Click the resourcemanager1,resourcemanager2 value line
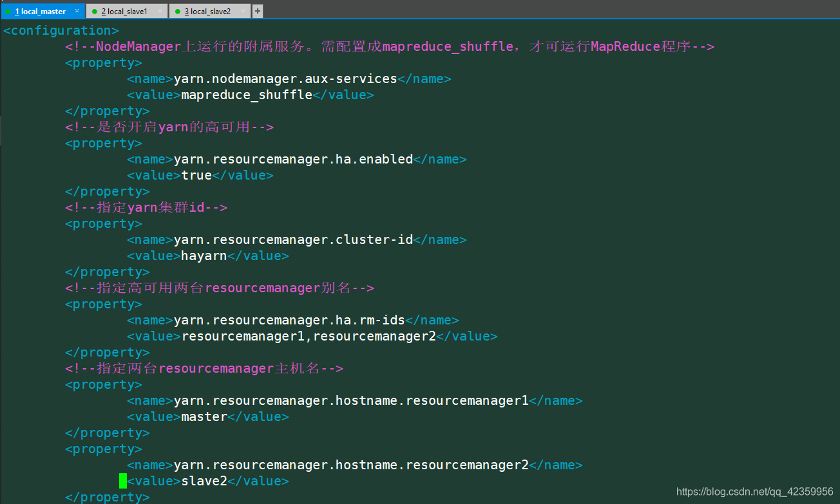Image resolution: width=840 pixels, height=504 pixels. coord(312,336)
